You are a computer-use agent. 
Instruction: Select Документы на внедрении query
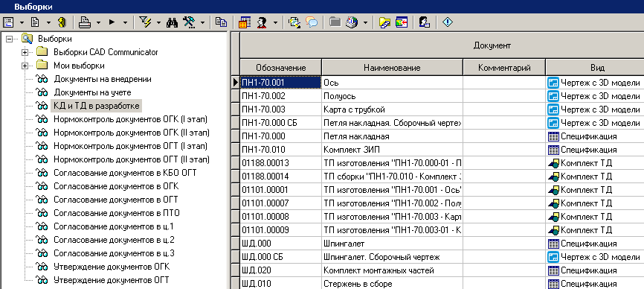[x=103, y=79]
